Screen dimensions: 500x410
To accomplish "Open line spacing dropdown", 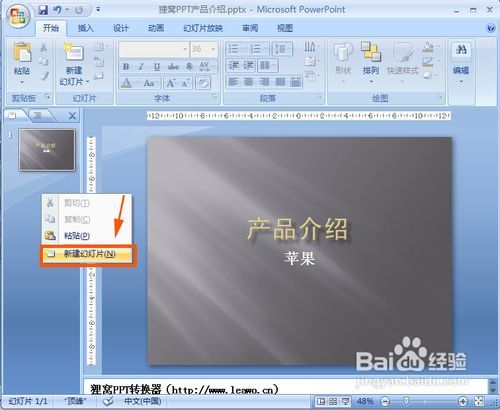I will coord(282,49).
